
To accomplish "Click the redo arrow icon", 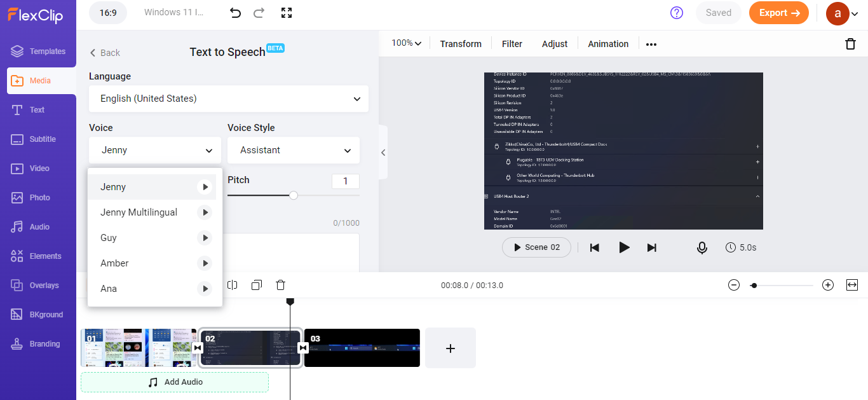I will click(x=259, y=13).
